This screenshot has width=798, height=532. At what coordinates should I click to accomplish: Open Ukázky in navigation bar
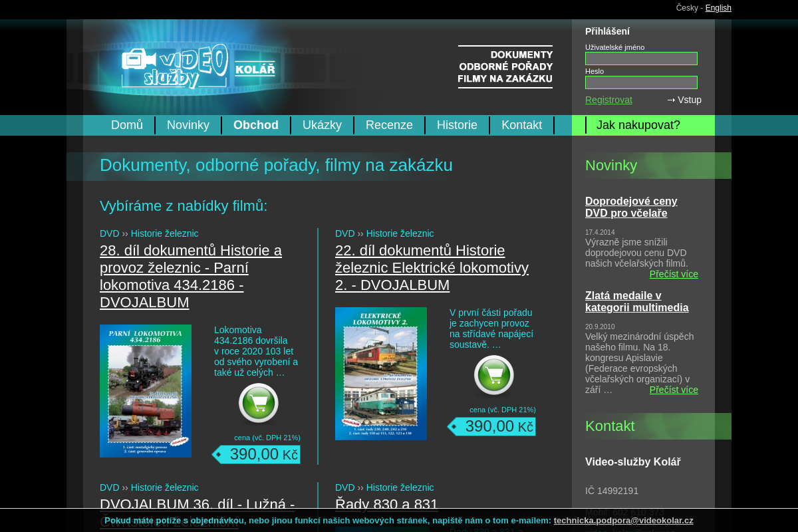322,125
